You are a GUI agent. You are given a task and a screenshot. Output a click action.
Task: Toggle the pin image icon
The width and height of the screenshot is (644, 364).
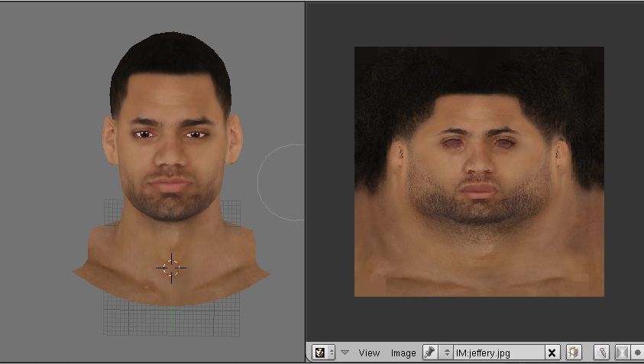point(429,353)
